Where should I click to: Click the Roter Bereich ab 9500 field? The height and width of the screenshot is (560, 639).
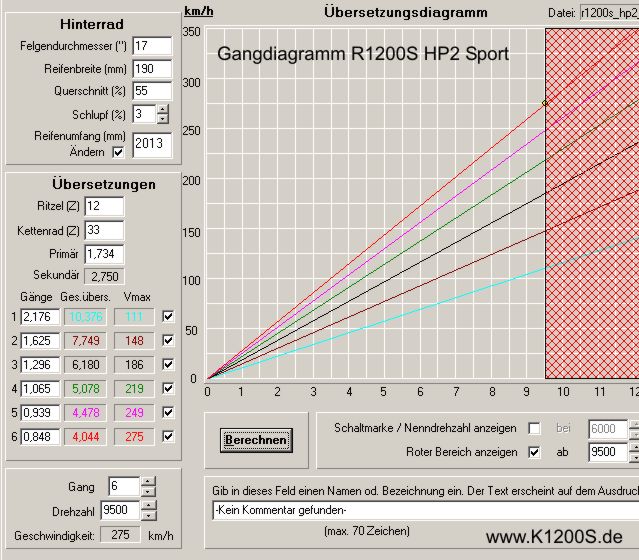608,452
